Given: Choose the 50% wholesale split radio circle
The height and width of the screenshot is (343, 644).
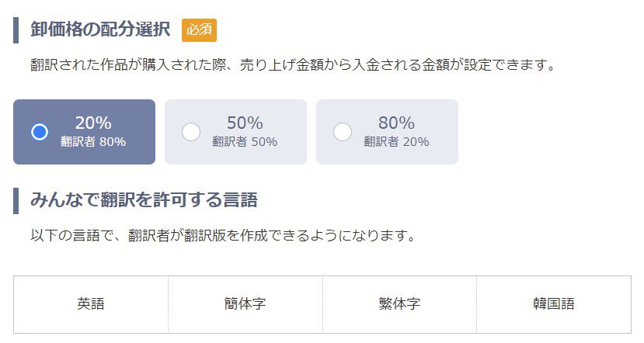Looking at the screenshot, I should (x=191, y=132).
